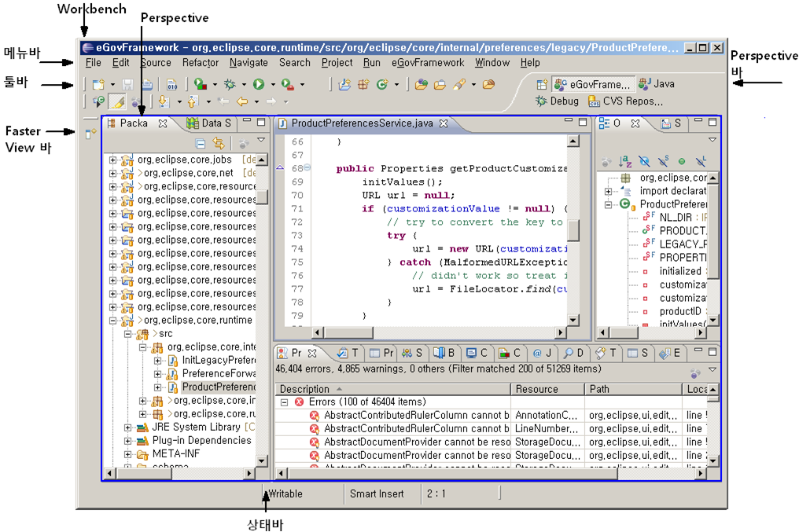Expand the import declarations node in Outline
The image size is (799, 532).
(x=609, y=191)
